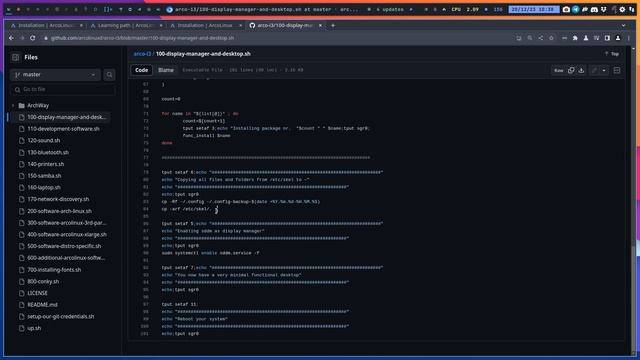This screenshot has width=640, height=360.
Task: Open a new browser tab
Action: (x=333, y=25)
